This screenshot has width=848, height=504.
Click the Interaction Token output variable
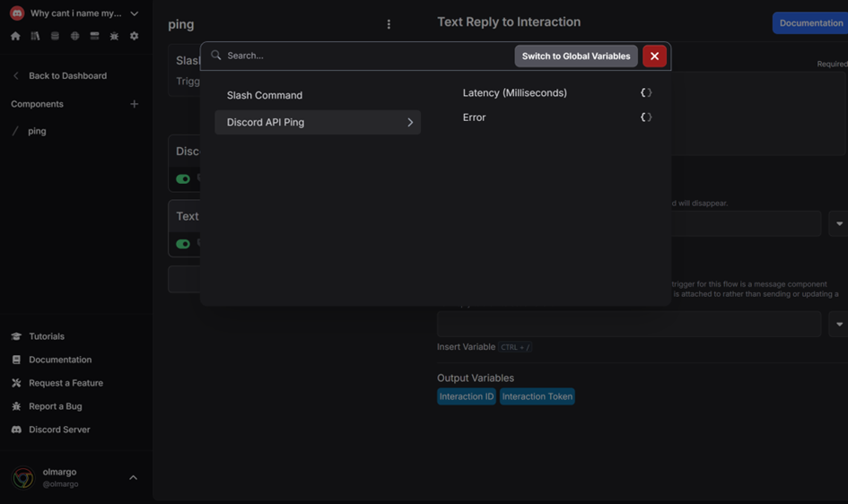click(537, 396)
